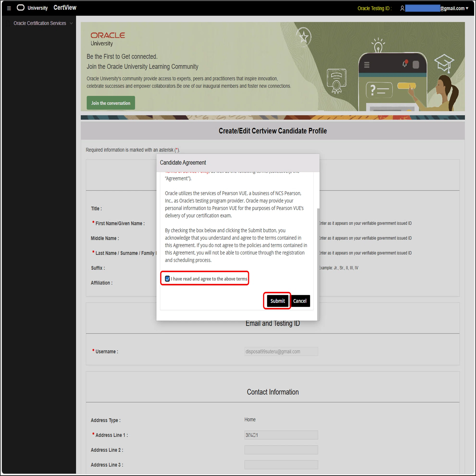Click Join the conversation button
This screenshot has width=476, height=476.
point(111,103)
